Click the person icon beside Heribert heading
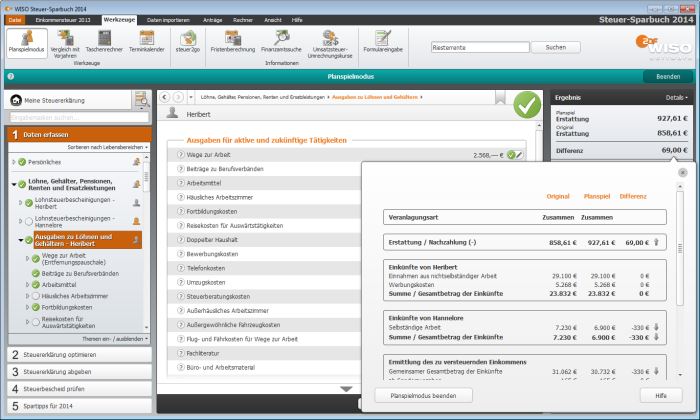 [x=172, y=113]
